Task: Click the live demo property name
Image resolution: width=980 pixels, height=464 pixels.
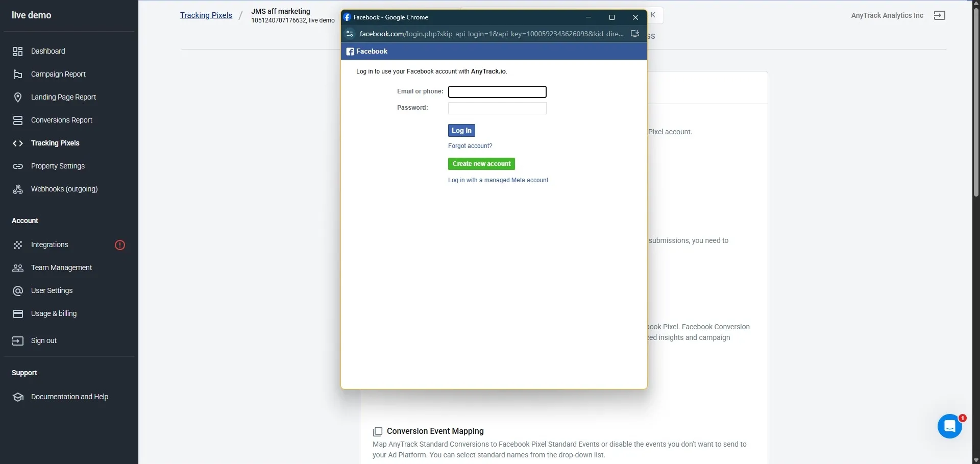Action: click(32, 15)
